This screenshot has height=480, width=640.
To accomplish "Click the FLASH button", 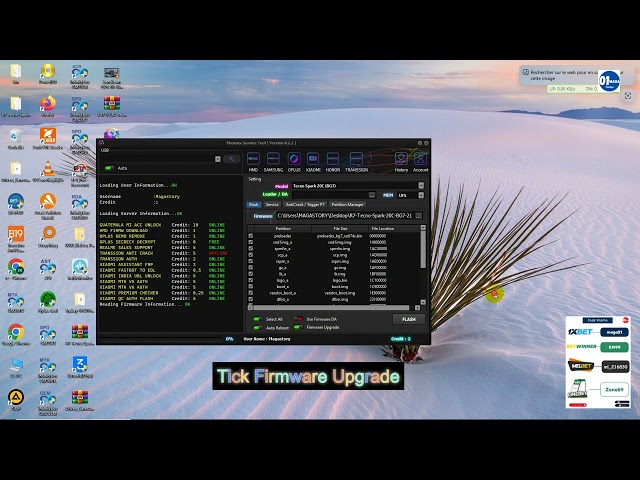I will pos(409,319).
